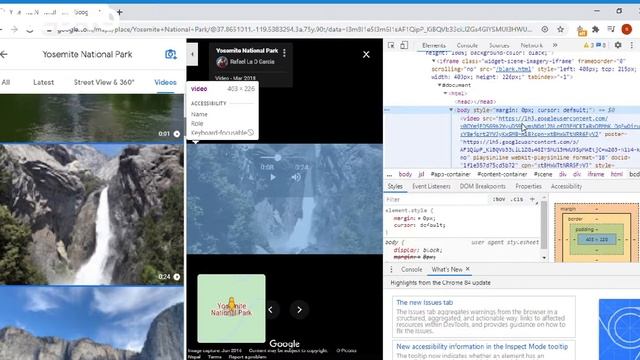Image resolution: width=640 pixels, height=360 pixels.
Task: Select #app-container in the breadcrumb
Action: [x=450, y=174]
